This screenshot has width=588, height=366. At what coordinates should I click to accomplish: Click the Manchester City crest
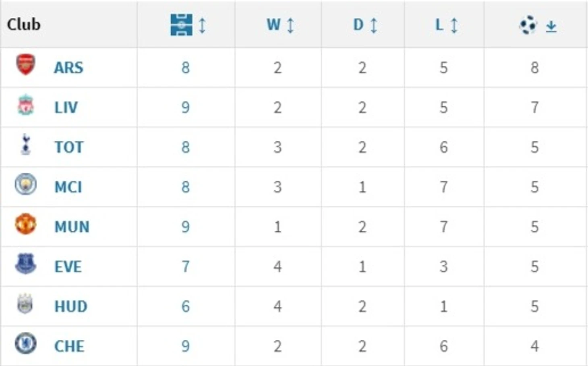pos(25,184)
